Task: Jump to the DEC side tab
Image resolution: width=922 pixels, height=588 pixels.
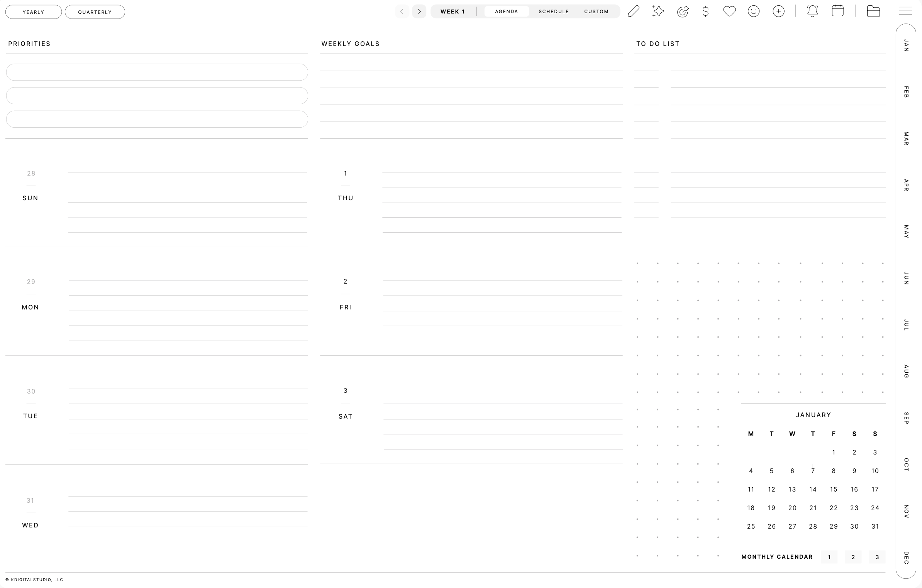Action: coord(906,558)
